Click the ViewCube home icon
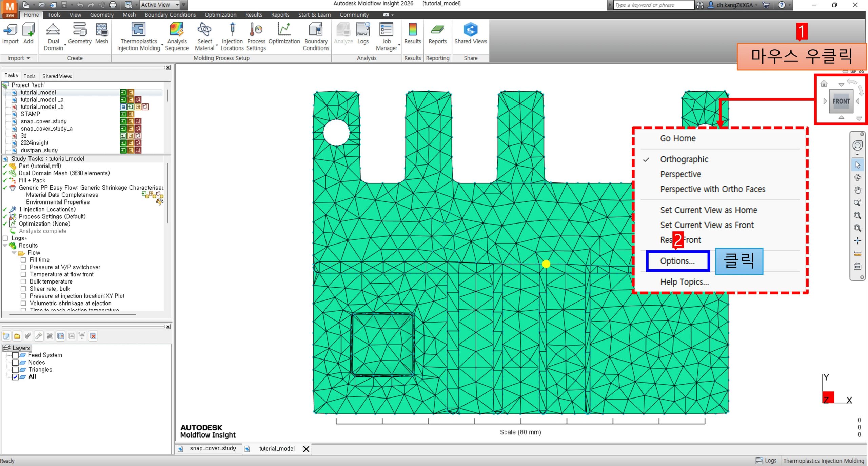The image size is (868, 466). pyautogui.click(x=824, y=83)
